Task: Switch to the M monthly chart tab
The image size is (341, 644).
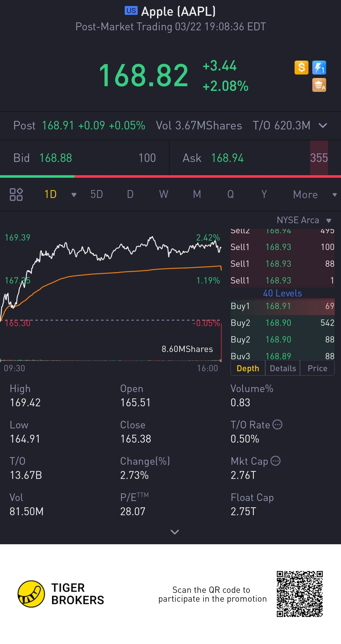Action: (x=197, y=194)
